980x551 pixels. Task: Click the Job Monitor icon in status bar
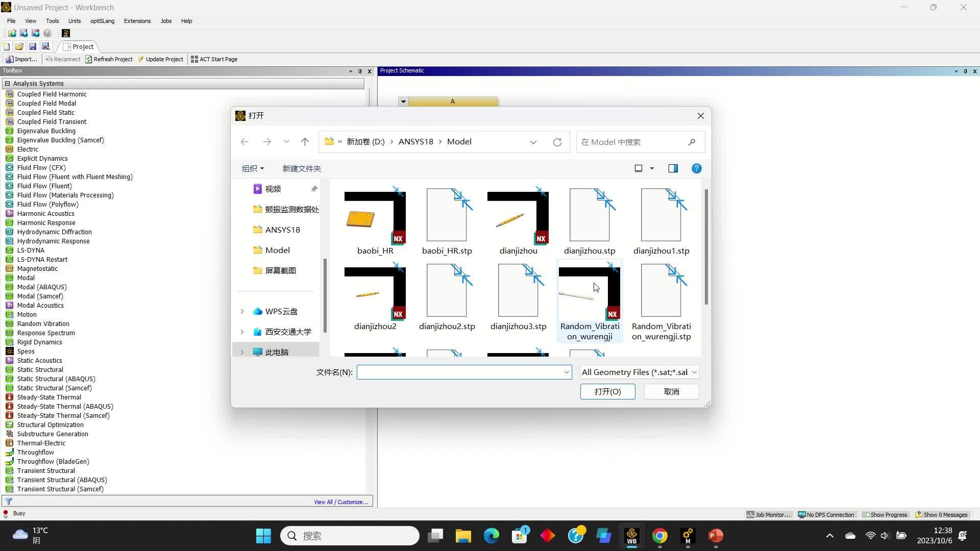pyautogui.click(x=768, y=514)
